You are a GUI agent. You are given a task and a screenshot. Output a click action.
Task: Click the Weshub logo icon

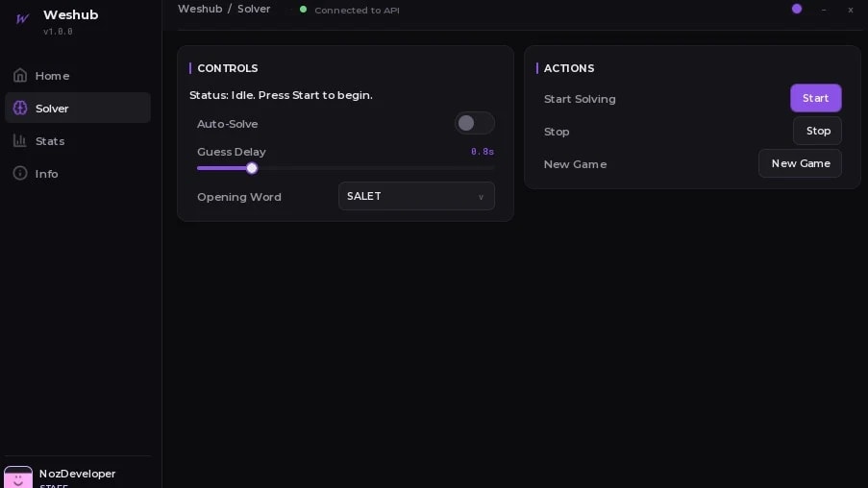(x=22, y=19)
